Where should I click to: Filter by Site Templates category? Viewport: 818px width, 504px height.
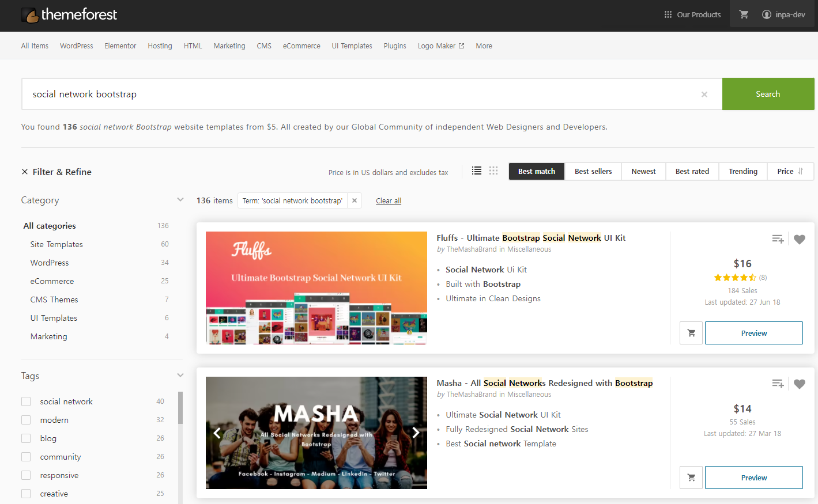56,244
